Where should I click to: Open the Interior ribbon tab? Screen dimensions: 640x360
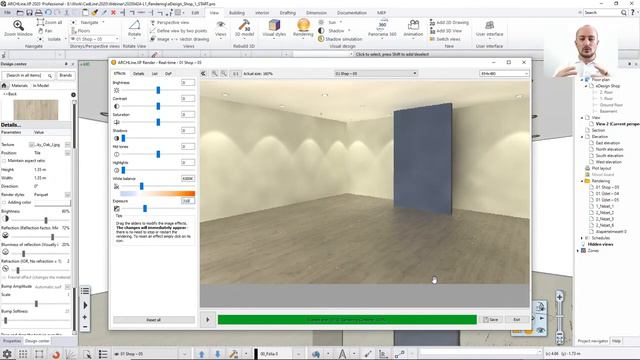[x=262, y=13]
